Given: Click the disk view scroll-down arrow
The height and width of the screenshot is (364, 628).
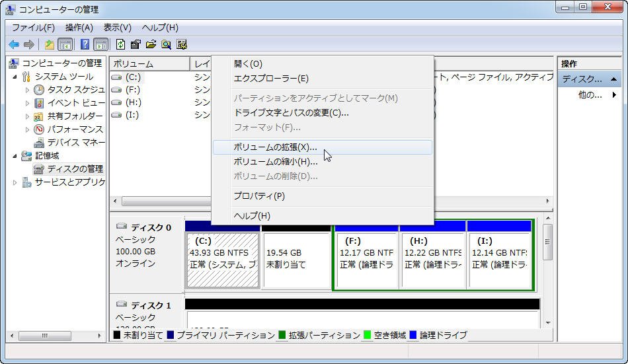Looking at the screenshot, I should (548, 323).
